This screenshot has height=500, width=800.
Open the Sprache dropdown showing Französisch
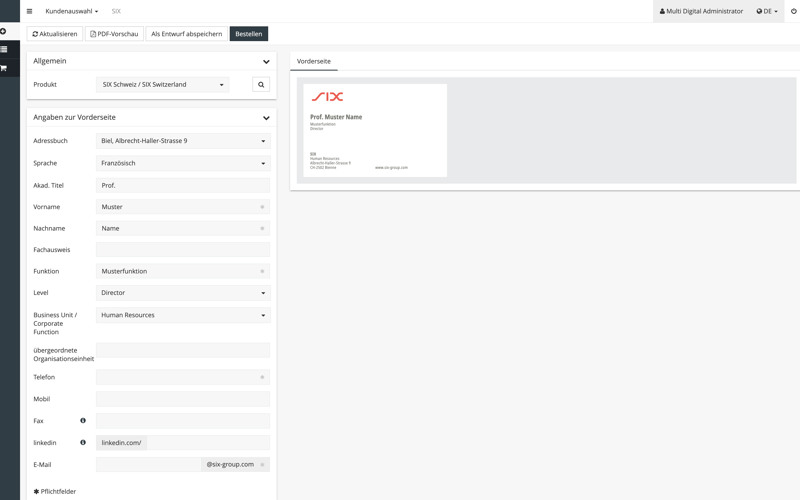click(183, 163)
